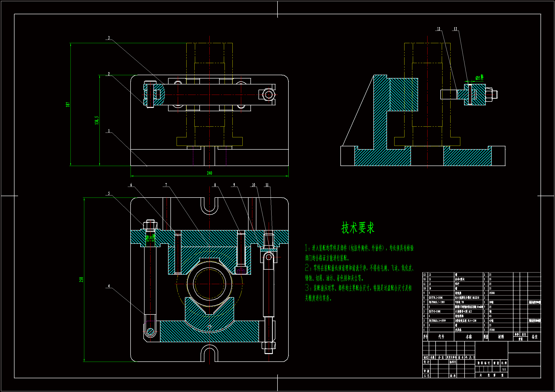Click the 1:1 scale cell
Screen dimensions: 555x392
pos(504,369)
